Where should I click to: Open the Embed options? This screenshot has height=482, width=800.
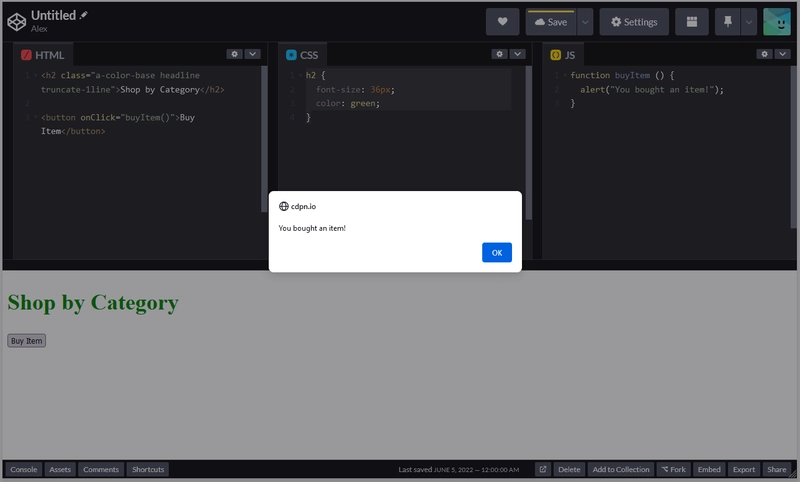point(709,469)
